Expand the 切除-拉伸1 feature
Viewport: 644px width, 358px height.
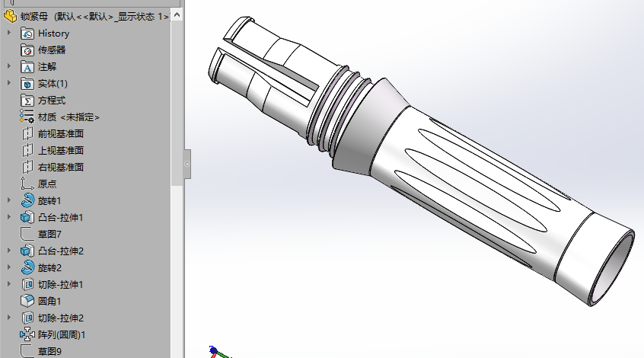pos(9,283)
